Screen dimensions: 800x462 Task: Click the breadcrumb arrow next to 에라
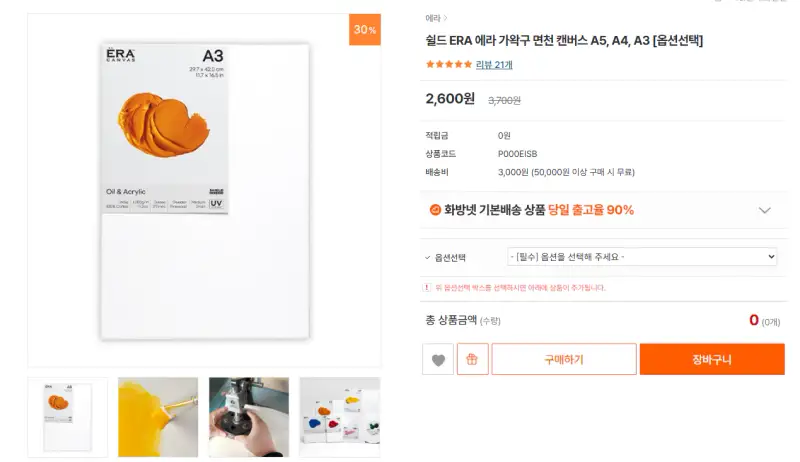(446, 18)
